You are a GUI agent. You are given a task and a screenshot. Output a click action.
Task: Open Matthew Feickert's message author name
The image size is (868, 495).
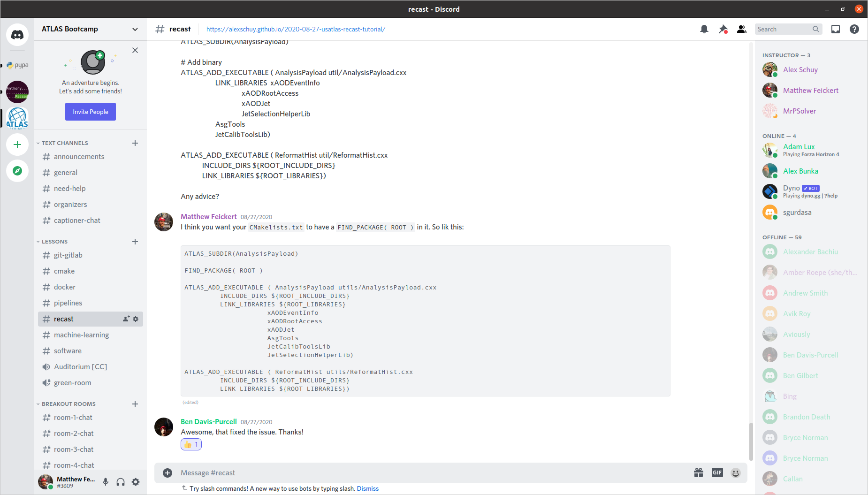(209, 217)
